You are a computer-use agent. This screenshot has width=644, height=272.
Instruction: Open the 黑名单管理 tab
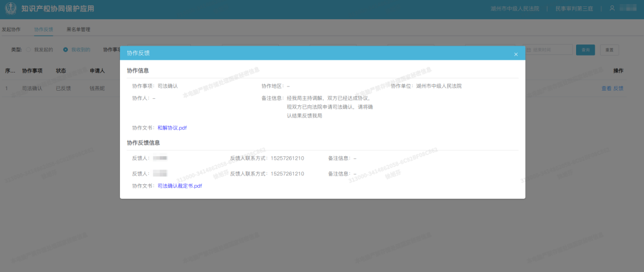[x=78, y=29]
